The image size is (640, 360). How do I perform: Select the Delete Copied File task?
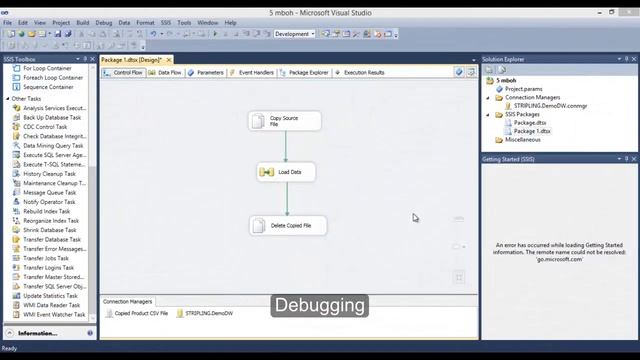click(288, 226)
